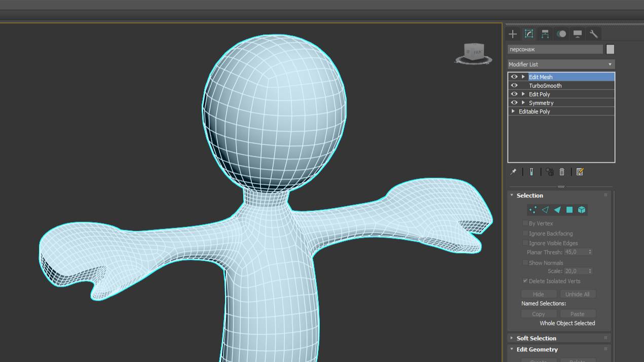Click the Pin Stack icon
The height and width of the screenshot is (362, 644).
(x=513, y=172)
